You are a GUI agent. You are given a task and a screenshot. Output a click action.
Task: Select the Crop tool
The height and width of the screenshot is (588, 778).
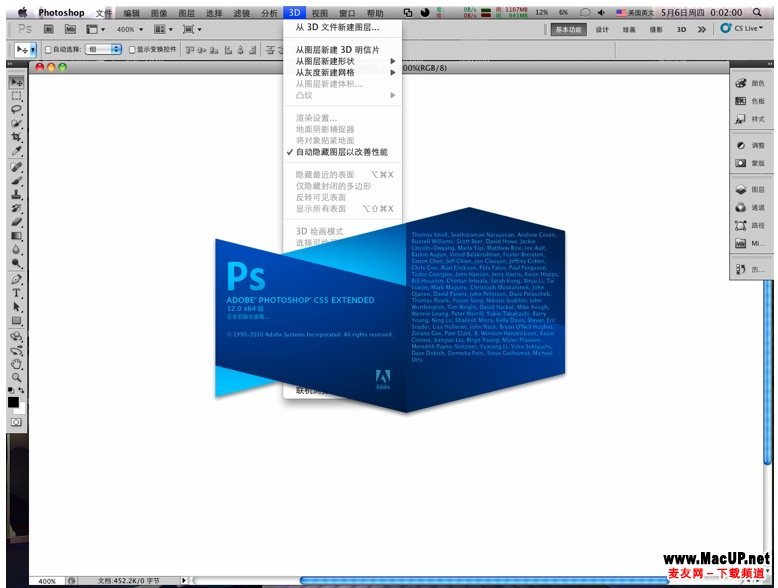point(16,137)
